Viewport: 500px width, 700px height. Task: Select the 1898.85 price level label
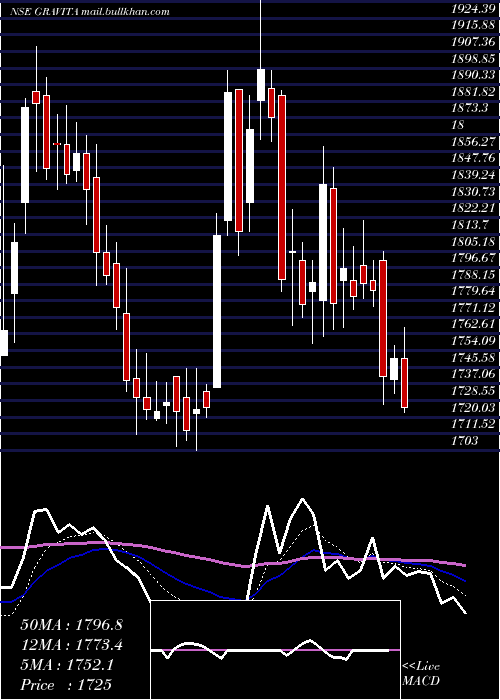click(473, 58)
